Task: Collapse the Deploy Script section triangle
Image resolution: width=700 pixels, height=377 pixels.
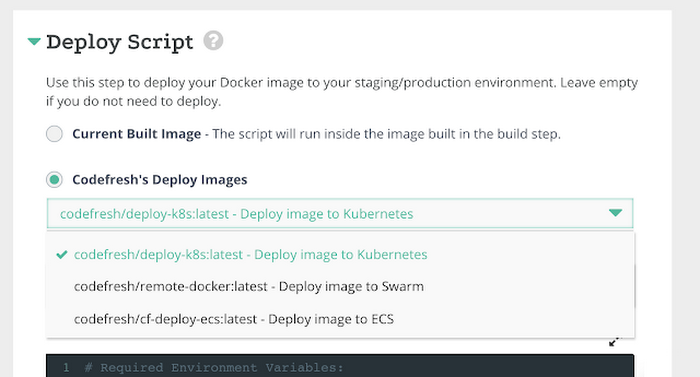Action: 34,42
